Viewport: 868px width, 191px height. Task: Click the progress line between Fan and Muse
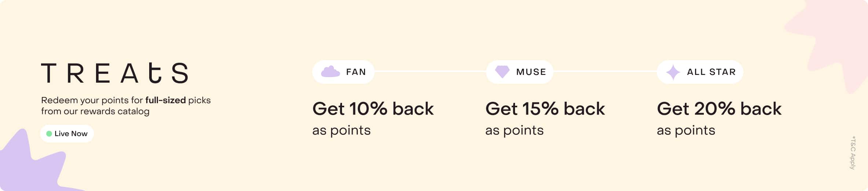coord(430,71)
